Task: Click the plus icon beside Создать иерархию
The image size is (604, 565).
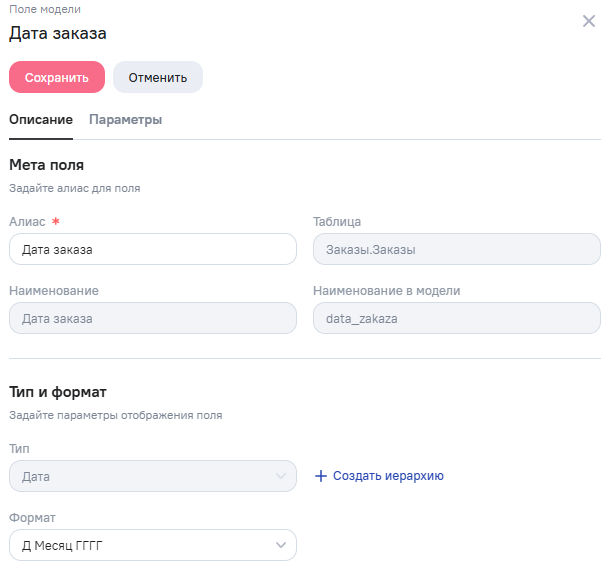Action: pos(321,476)
